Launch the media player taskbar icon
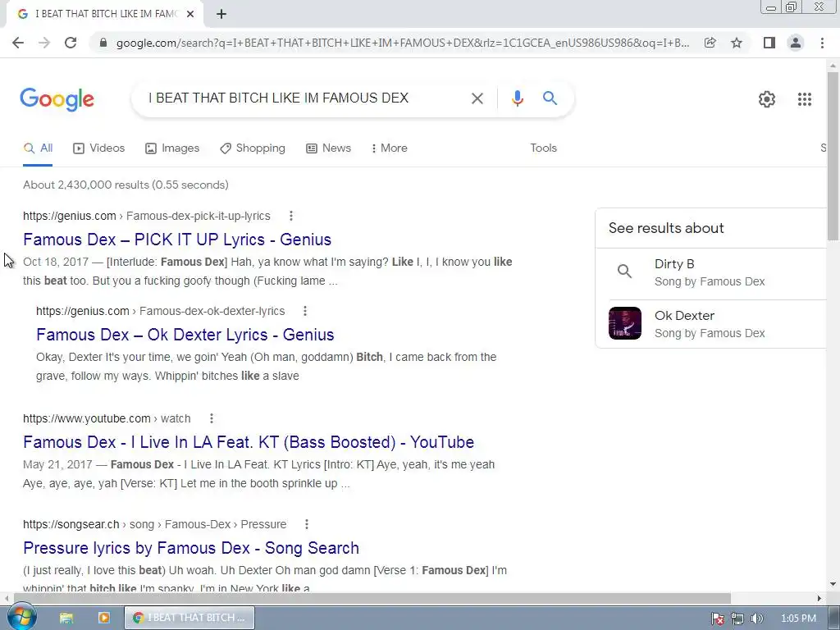 click(104, 618)
